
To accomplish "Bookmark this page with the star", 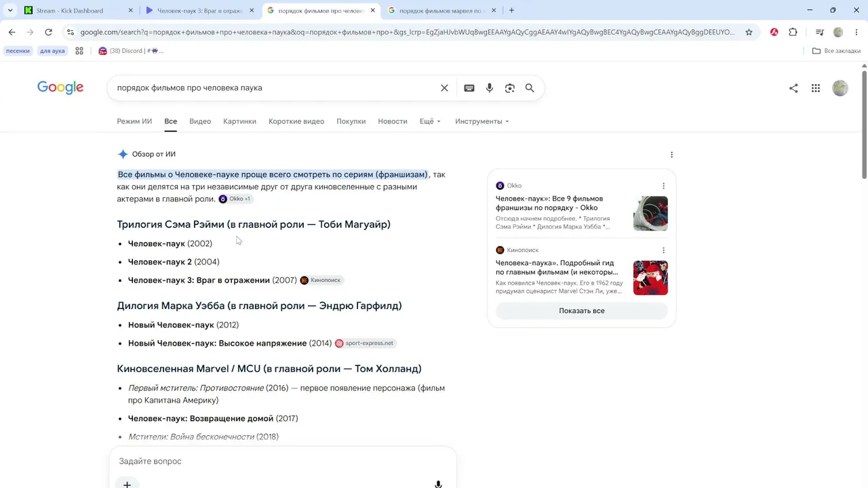I will (749, 32).
